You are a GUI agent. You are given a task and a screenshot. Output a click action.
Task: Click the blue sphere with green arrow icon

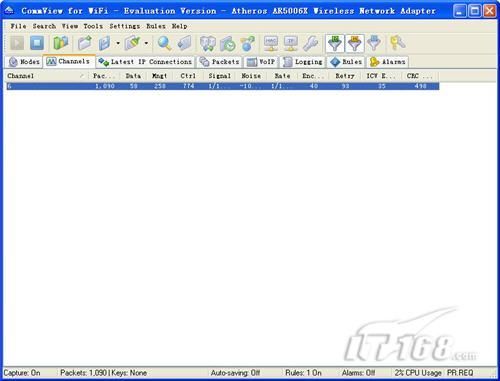coord(248,43)
